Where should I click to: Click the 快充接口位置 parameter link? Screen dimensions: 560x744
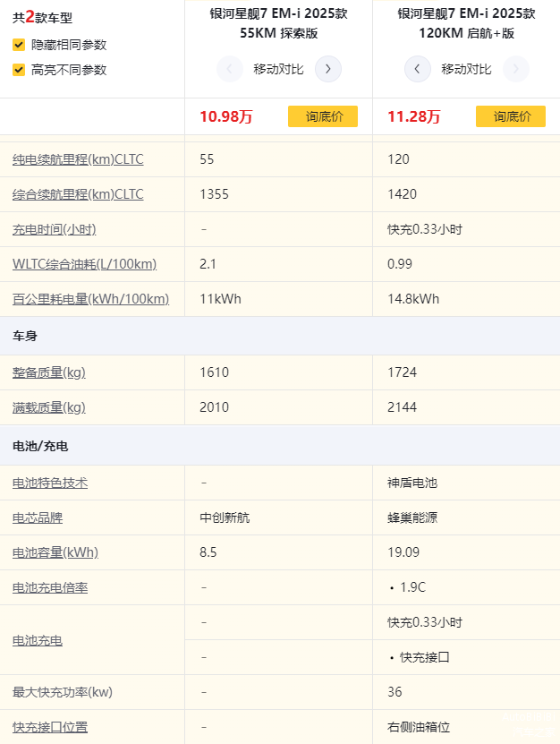tap(50, 727)
